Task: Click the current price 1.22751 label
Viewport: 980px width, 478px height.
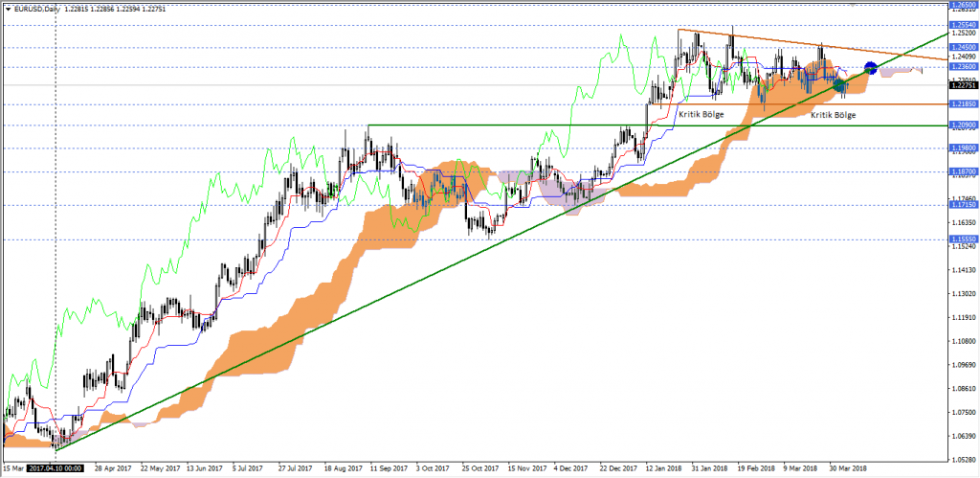Action: [963, 85]
